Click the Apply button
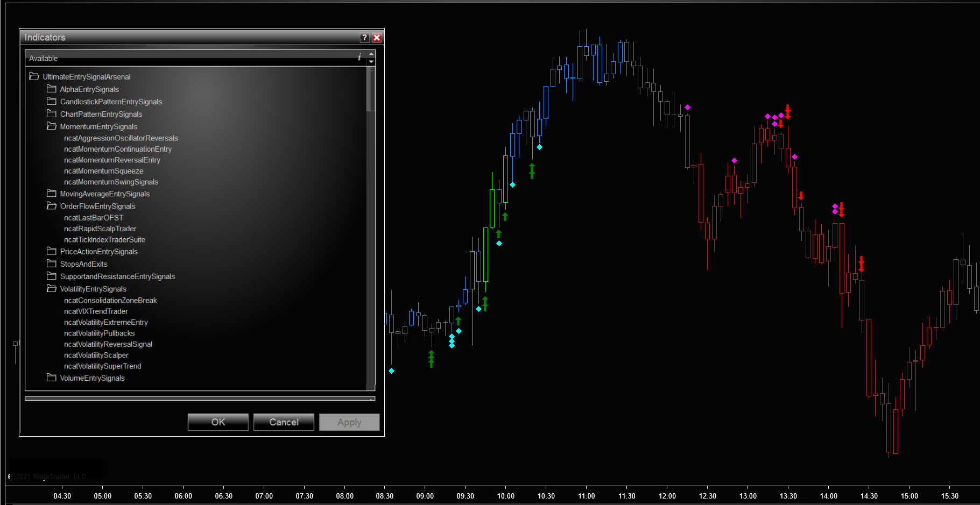Viewport: 980px width, 505px height. click(349, 422)
